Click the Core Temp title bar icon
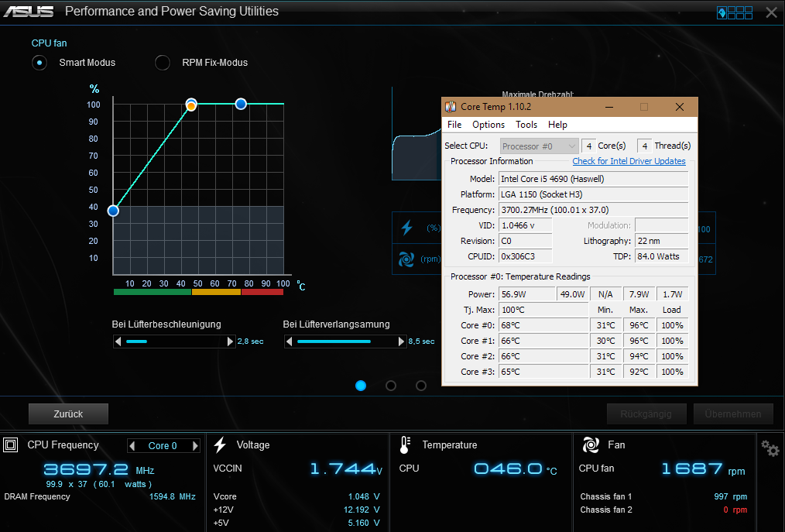The width and height of the screenshot is (785, 532). [x=451, y=107]
